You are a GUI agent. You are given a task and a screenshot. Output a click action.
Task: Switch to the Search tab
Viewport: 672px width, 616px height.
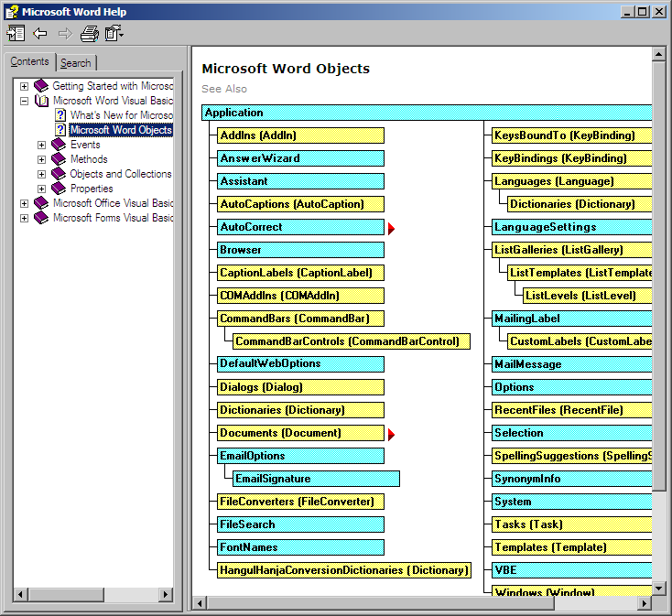[75, 63]
